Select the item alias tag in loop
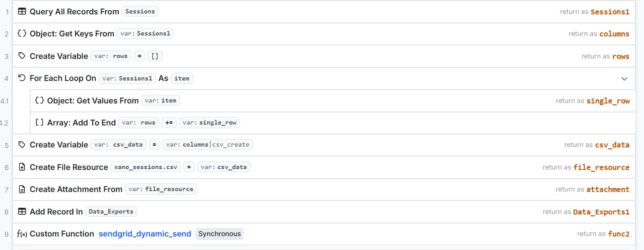Viewport: 644px width, 250px height. [x=182, y=78]
